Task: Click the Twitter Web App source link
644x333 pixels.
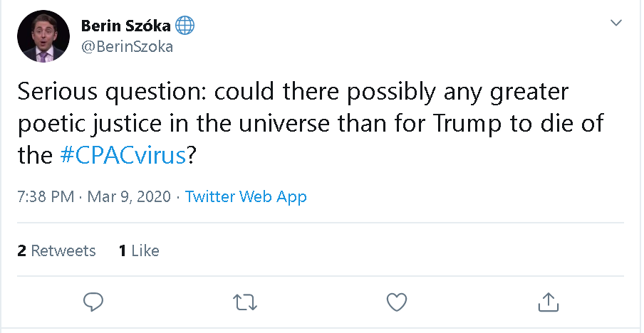Action: [246, 196]
